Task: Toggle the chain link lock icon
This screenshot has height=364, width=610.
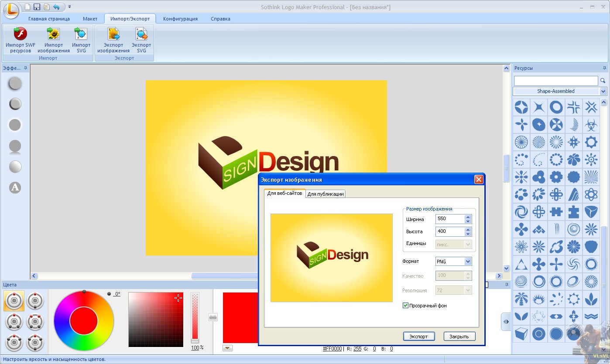Action: coord(213,317)
